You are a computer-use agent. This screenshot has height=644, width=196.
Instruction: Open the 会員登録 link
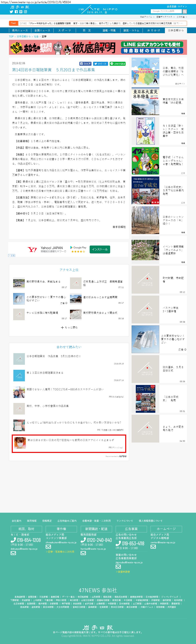coord(171,7)
